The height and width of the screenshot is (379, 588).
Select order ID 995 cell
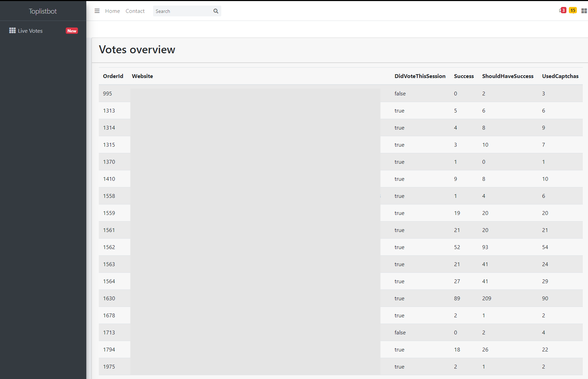click(x=108, y=94)
